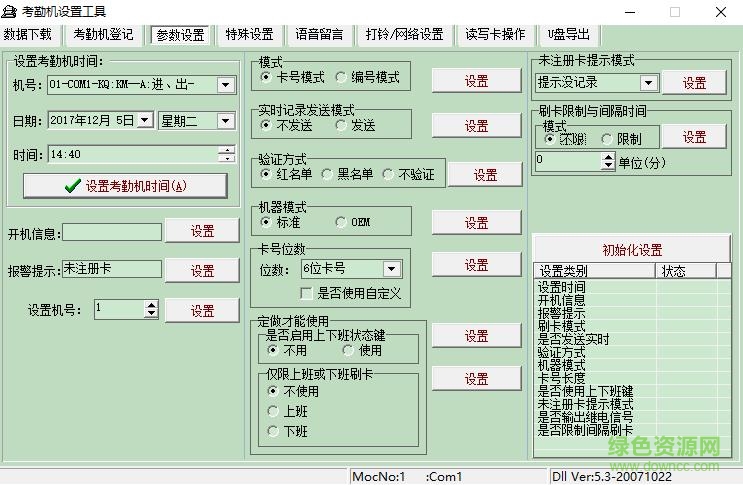Select the U盘导出 tab

pyautogui.click(x=569, y=34)
